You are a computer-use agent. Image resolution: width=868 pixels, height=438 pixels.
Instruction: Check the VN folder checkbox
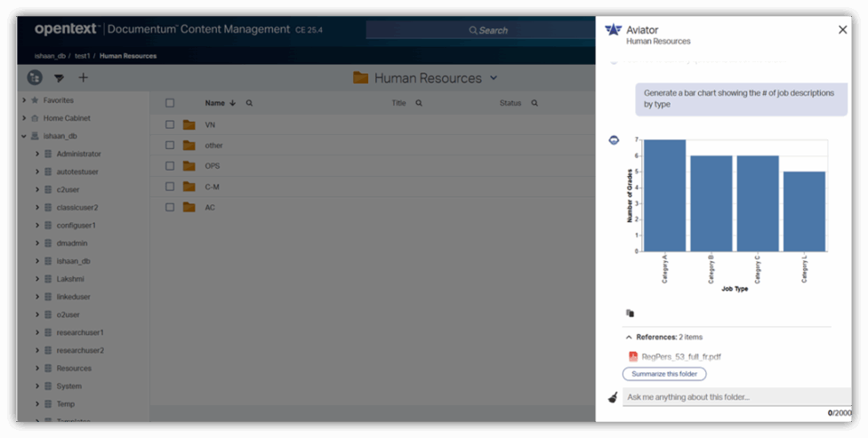[x=170, y=124]
